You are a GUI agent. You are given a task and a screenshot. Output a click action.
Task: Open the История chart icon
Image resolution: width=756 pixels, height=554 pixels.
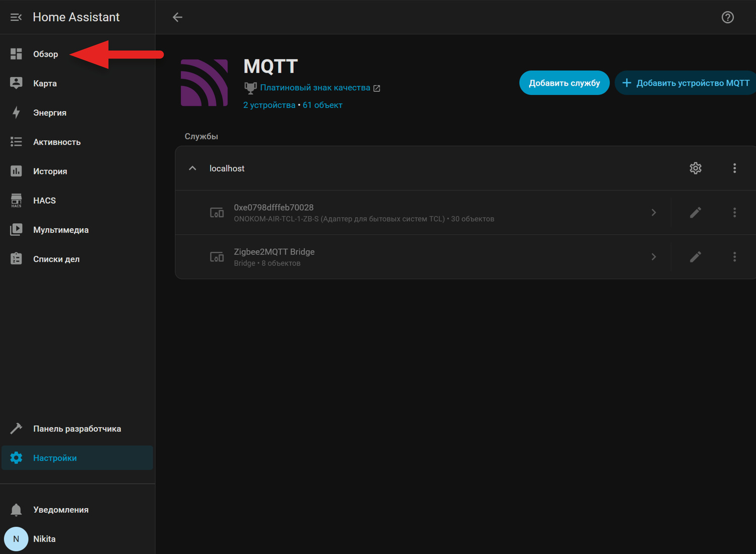click(16, 171)
